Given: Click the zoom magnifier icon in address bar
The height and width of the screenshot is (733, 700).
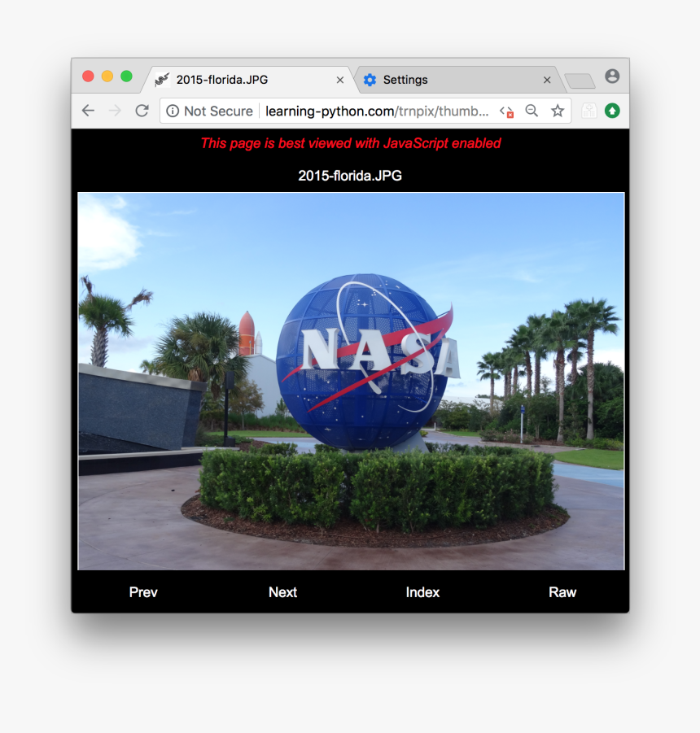Looking at the screenshot, I should (x=532, y=111).
